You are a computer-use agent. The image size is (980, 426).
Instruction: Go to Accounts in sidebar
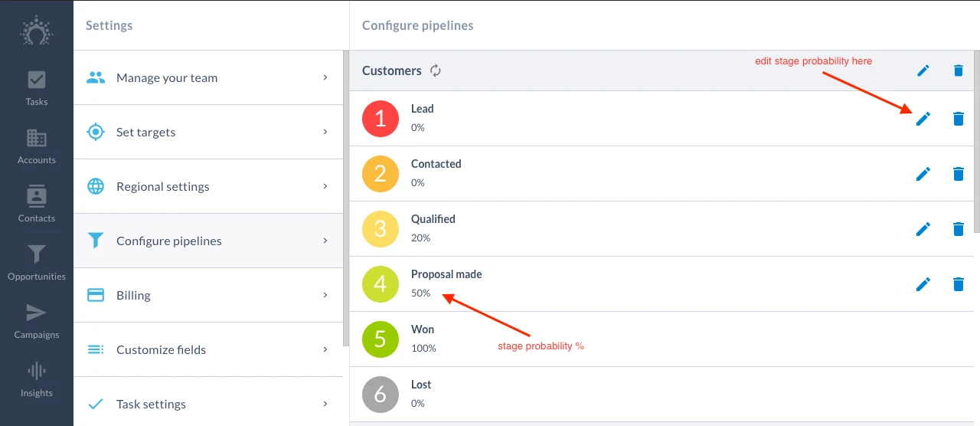click(37, 146)
